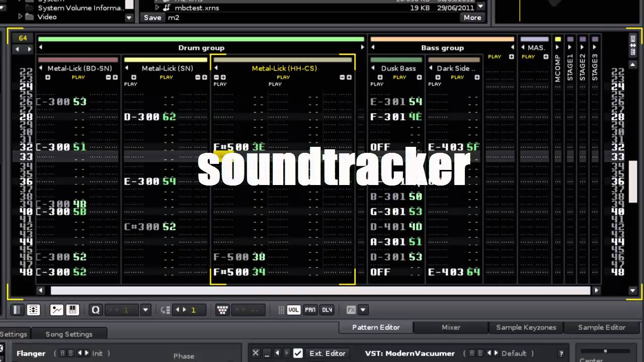Go to next pattern with right arrow under 64
The width and height of the screenshot is (644, 362).
click(29, 49)
